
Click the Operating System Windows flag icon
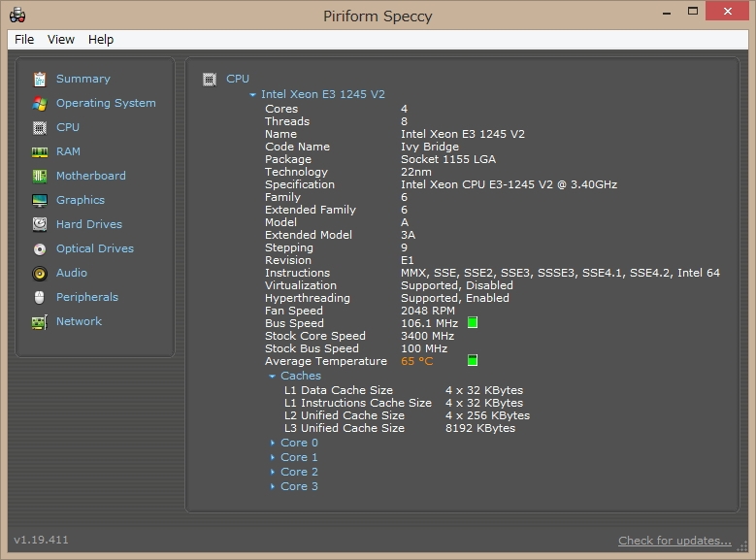coord(39,103)
